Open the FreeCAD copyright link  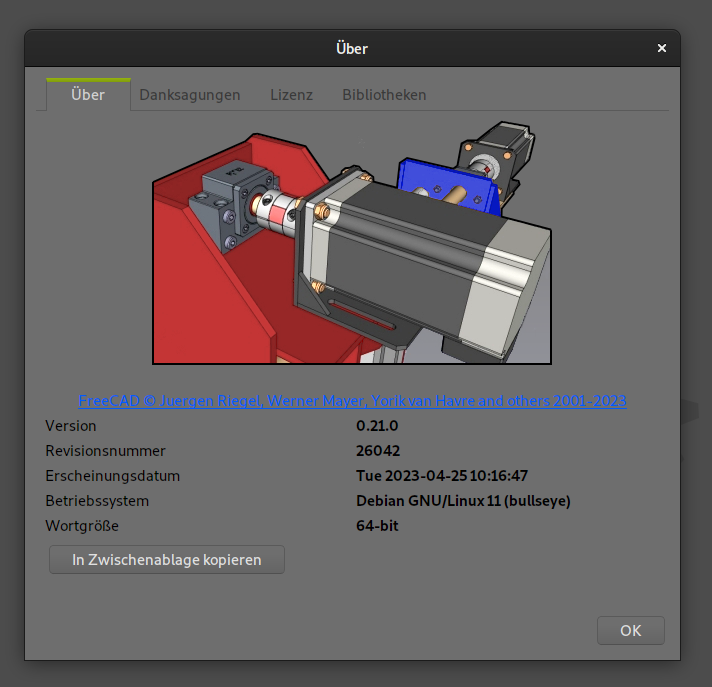coord(352,400)
